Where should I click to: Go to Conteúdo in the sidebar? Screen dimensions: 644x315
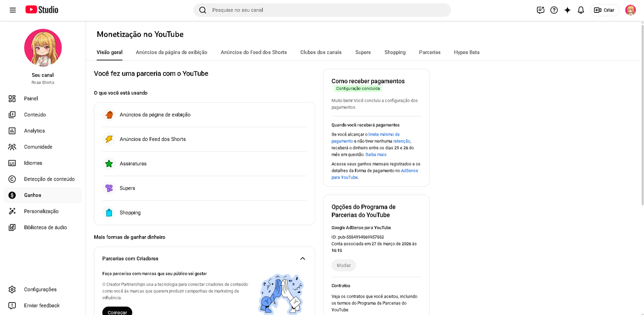tap(35, 115)
